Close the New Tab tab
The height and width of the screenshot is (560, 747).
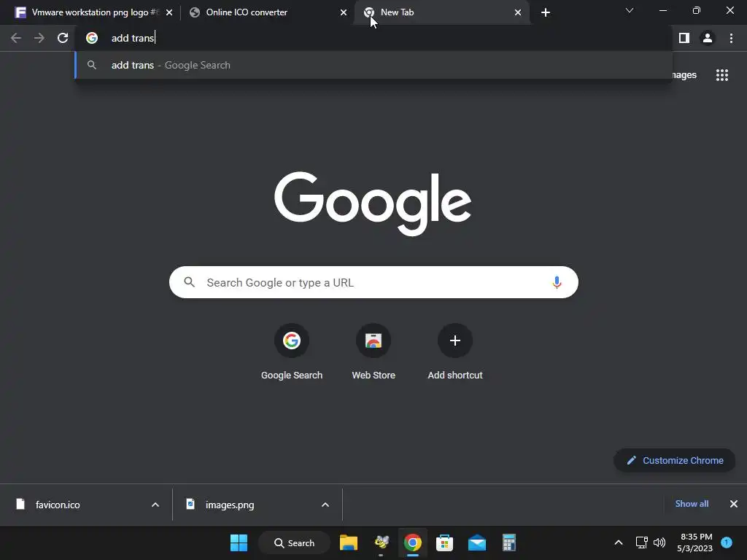tap(518, 12)
